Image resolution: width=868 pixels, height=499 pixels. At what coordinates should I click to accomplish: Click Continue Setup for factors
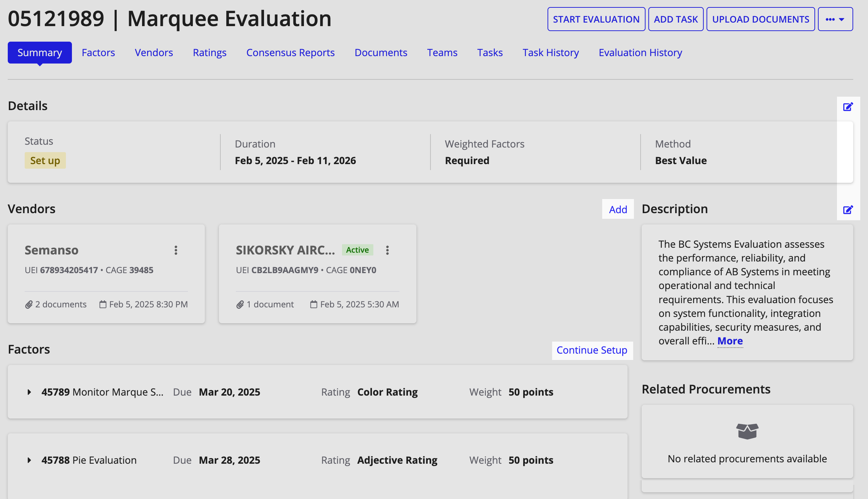[592, 350]
